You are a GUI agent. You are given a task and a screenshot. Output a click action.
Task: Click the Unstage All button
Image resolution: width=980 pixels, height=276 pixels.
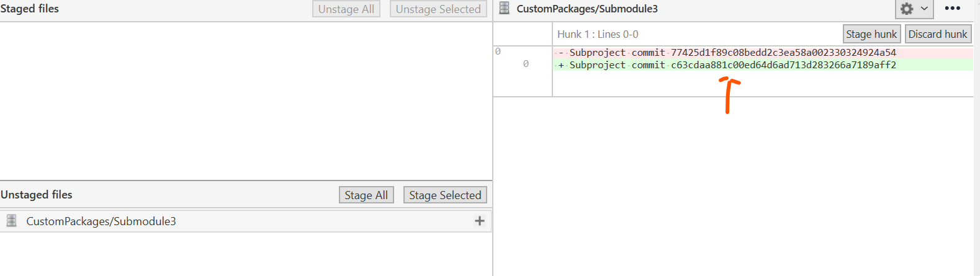[x=346, y=9]
